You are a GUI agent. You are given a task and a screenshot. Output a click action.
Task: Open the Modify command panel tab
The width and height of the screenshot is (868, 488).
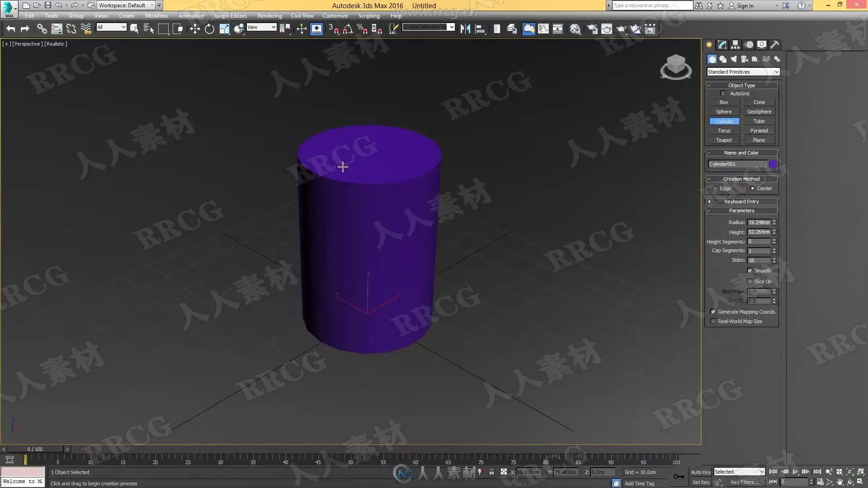point(722,45)
